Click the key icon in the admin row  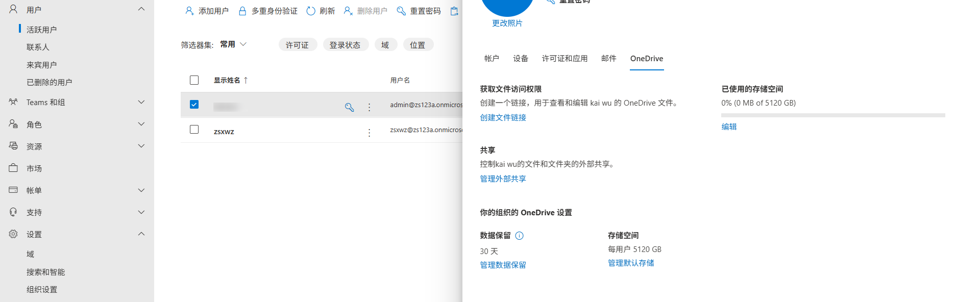(349, 107)
